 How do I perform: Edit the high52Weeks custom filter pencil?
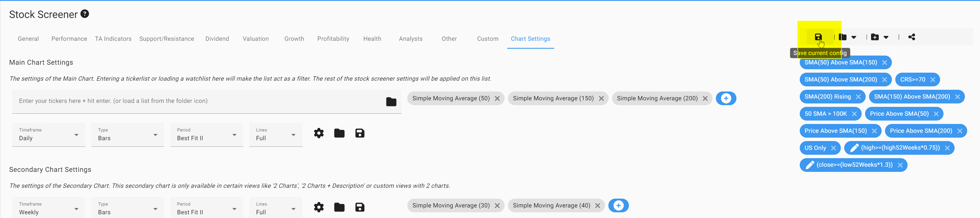[x=854, y=148]
